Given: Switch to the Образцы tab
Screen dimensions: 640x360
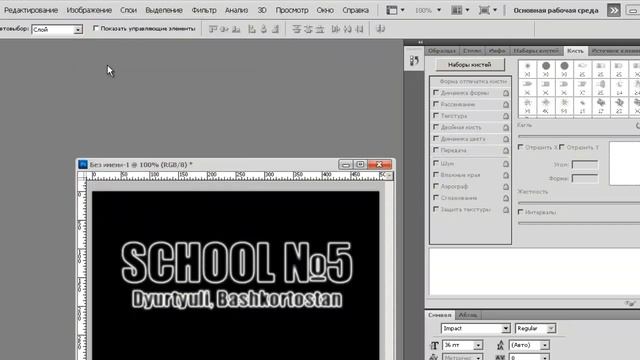Looking at the screenshot, I should point(442,51).
